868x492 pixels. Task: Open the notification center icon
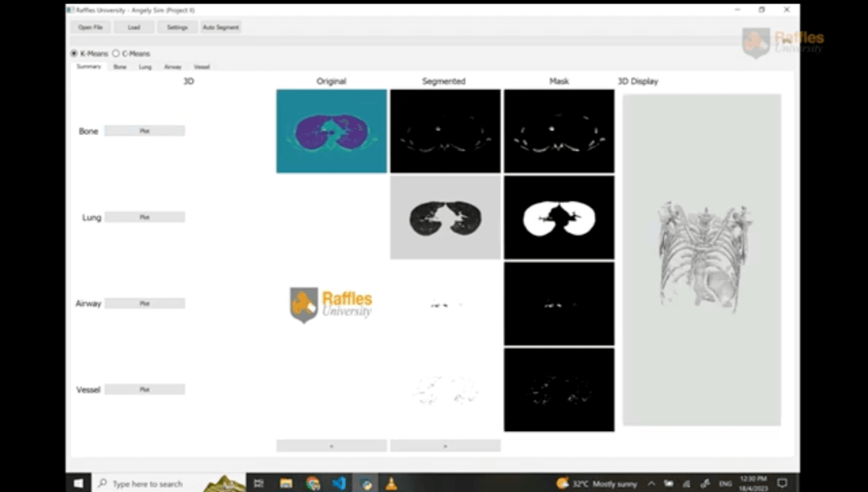click(x=782, y=484)
